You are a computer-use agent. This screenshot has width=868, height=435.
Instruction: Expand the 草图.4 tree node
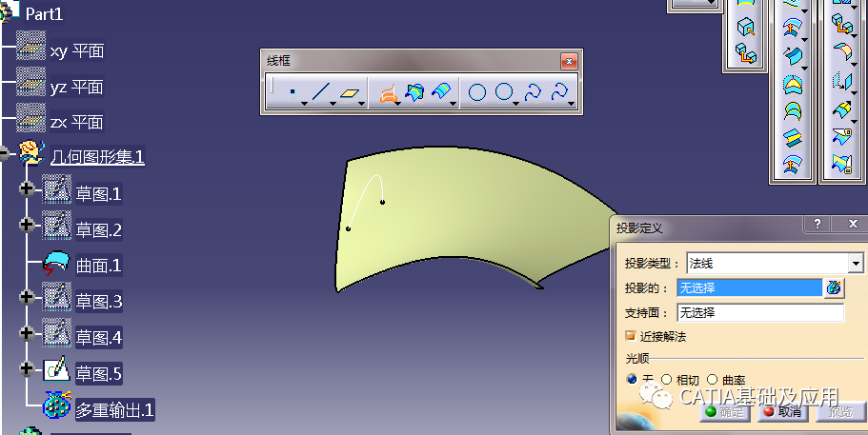[27, 333]
